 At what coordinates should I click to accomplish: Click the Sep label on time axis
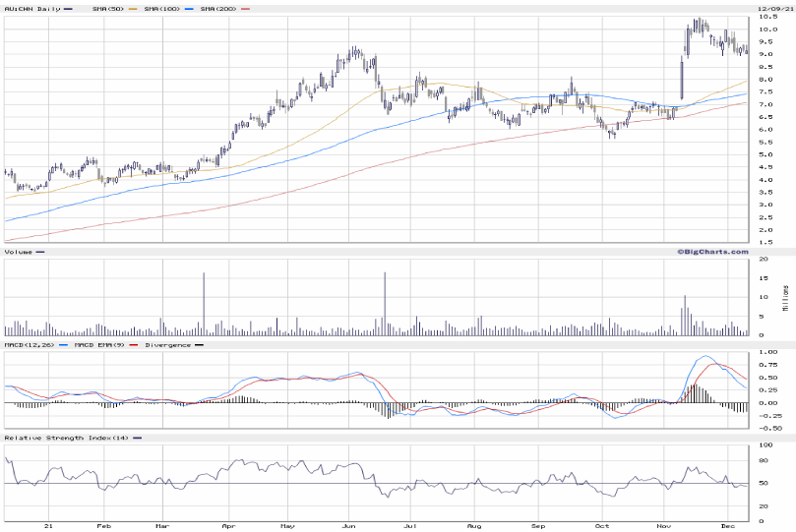click(x=539, y=527)
